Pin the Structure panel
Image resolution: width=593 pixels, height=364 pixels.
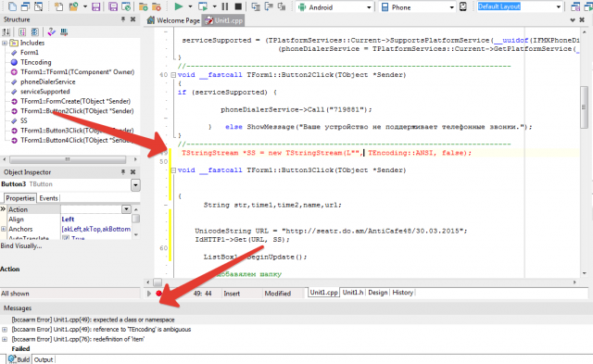(x=123, y=19)
